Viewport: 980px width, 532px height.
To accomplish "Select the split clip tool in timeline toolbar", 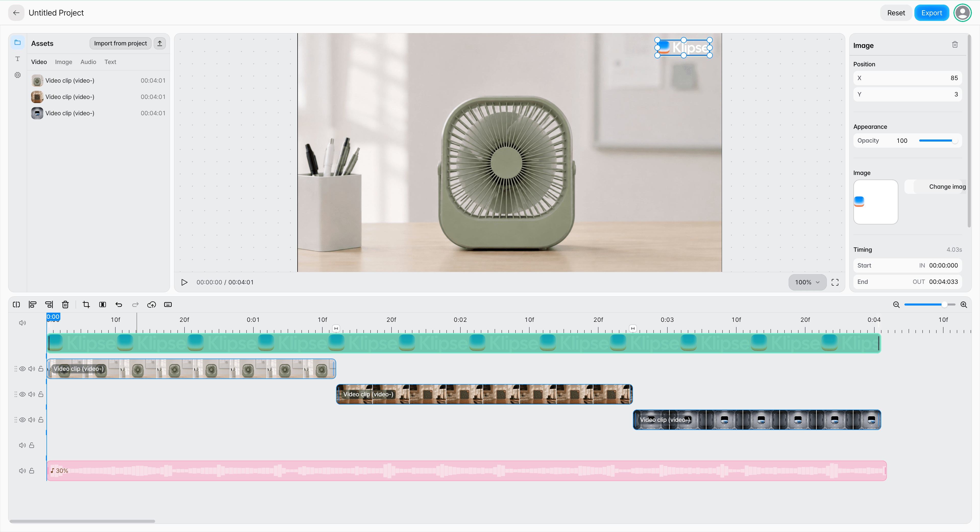I will coord(16,305).
